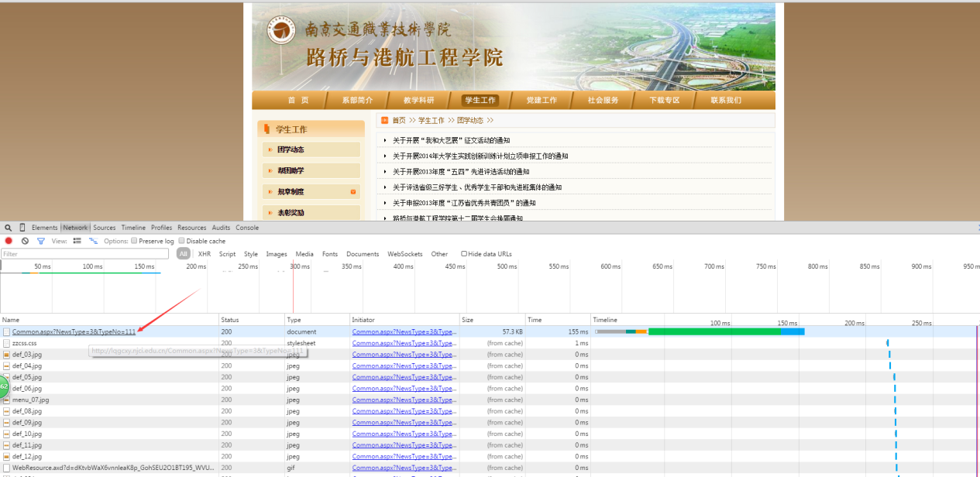Filter requests by XHR type
This screenshot has height=477, width=980.
204,254
